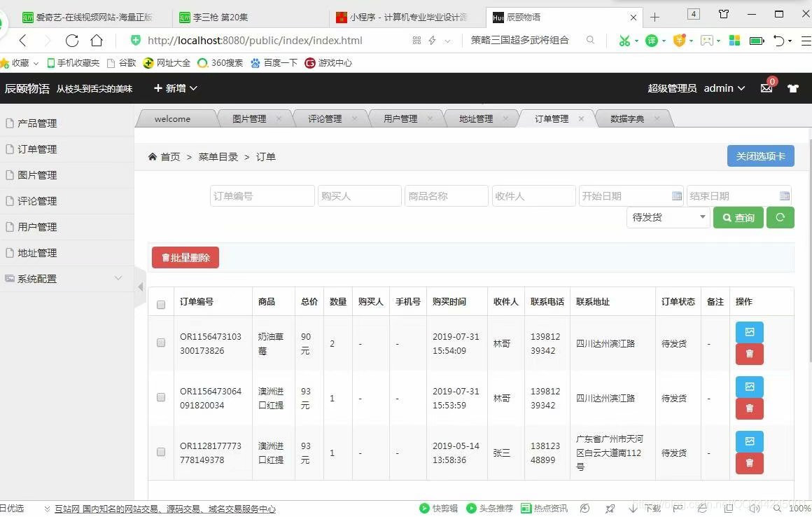Click the search magnifier in browser search box
Image resolution: width=812 pixels, height=517 pixels.
pos(590,40)
